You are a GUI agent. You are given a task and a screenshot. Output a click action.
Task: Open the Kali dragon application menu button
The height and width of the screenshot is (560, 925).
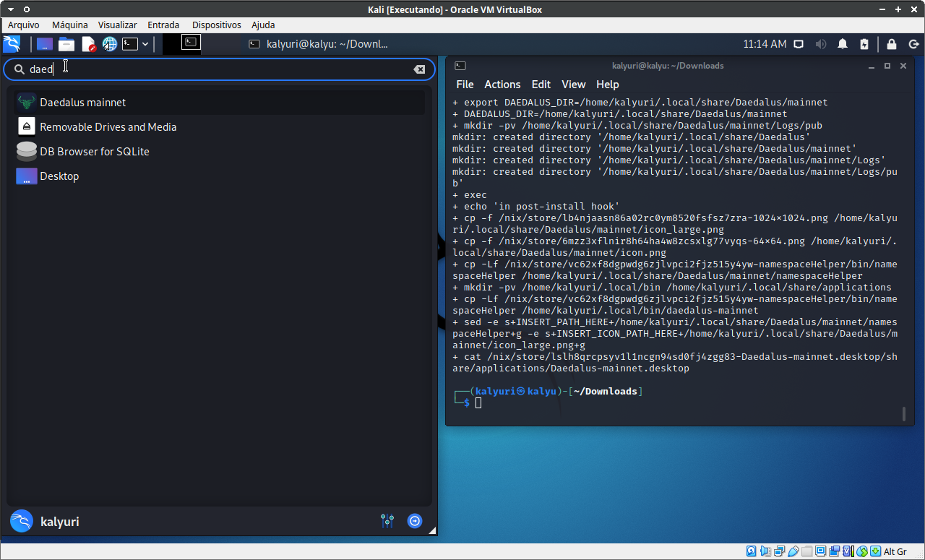tap(12, 44)
